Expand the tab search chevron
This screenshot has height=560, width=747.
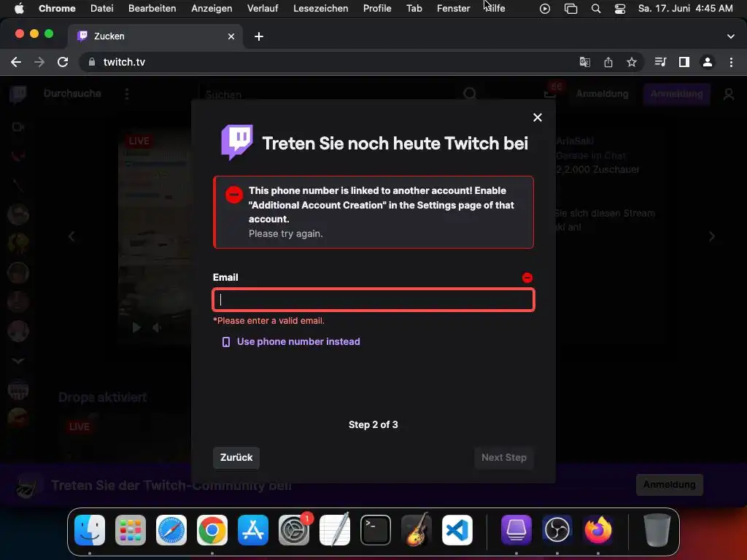click(x=731, y=36)
